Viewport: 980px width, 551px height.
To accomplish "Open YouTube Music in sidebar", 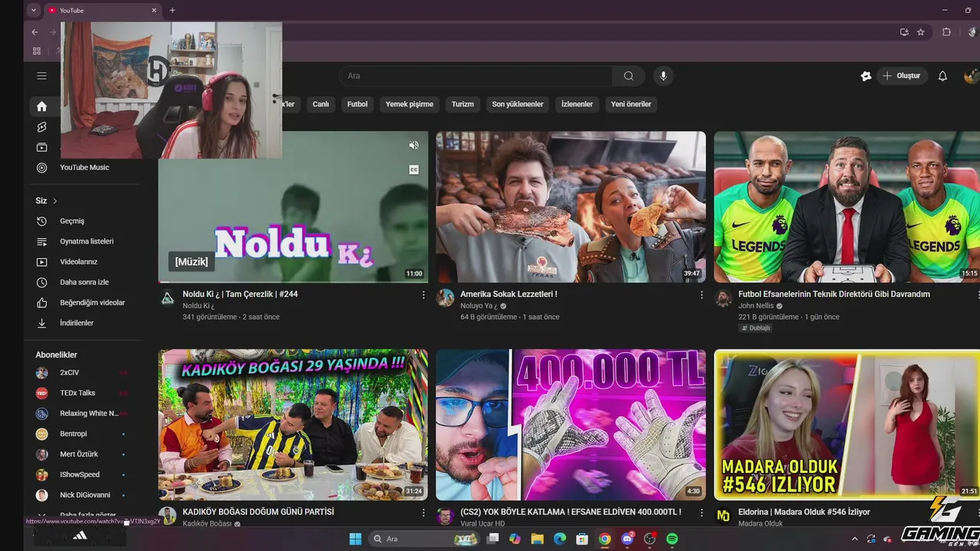I will [x=85, y=168].
